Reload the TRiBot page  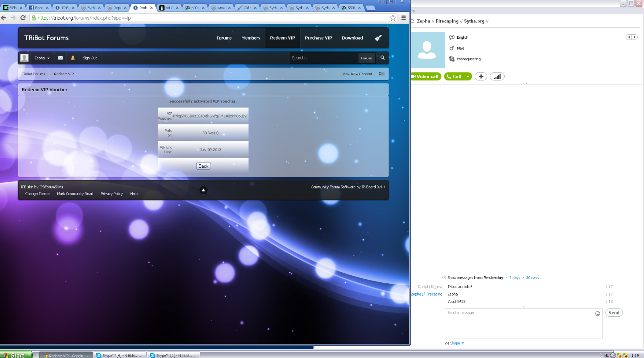tap(23, 18)
